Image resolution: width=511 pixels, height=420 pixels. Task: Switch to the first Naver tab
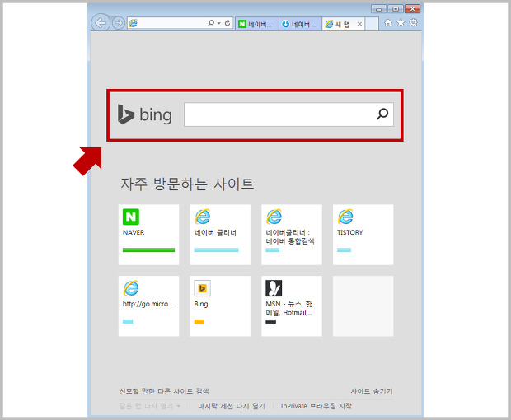tap(257, 24)
